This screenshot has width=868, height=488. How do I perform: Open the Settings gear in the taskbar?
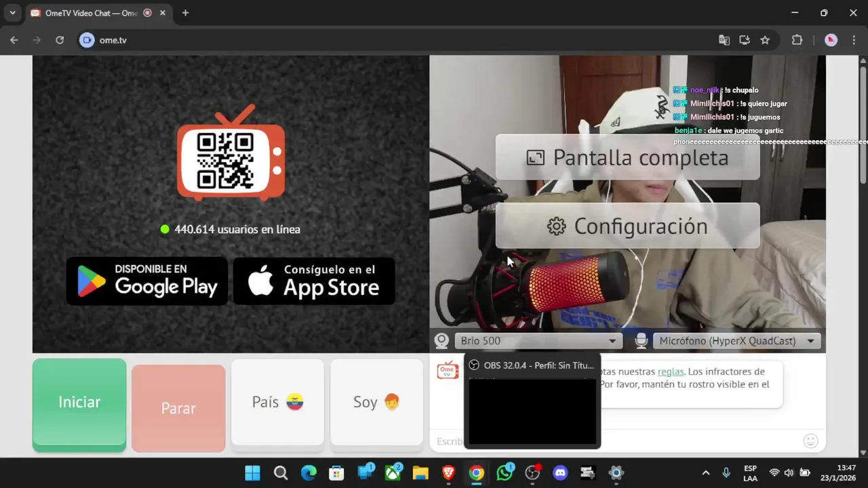[616, 473]
